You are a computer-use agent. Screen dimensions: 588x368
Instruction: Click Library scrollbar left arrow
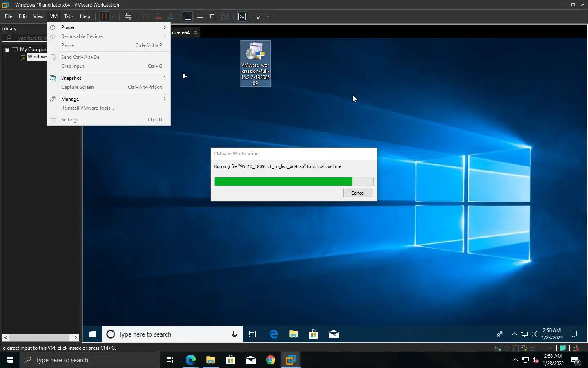6,337
